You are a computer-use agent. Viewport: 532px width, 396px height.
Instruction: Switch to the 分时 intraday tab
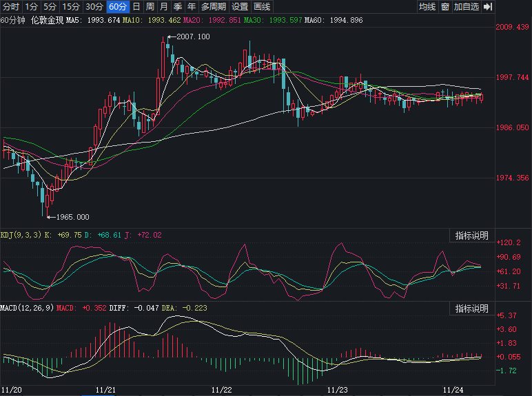(11, 7)
